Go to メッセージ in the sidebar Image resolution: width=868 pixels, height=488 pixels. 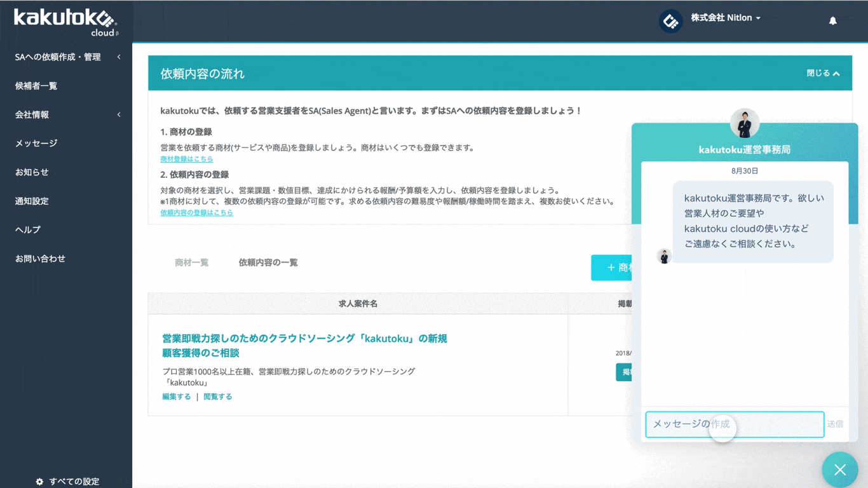coord(36,144)
